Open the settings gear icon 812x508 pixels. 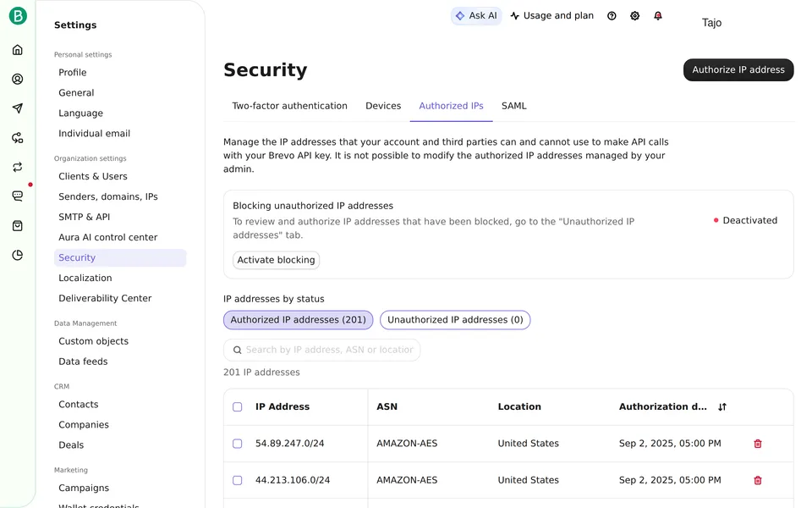635,16
